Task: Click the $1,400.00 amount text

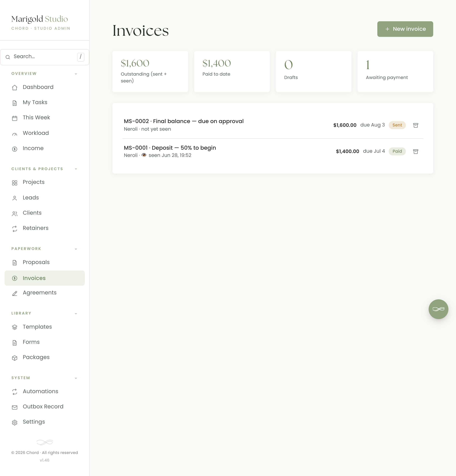Action: (x=347, y=151)
